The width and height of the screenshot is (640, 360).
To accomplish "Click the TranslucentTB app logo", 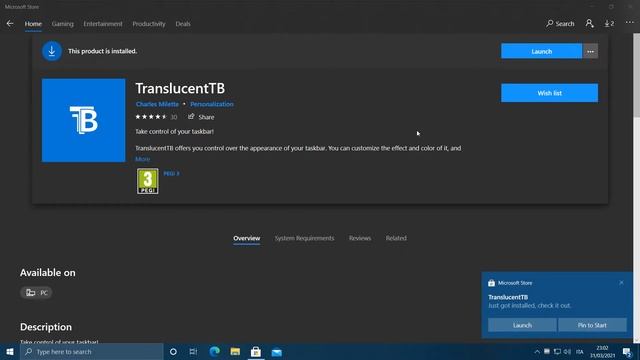I will (83, 120).
